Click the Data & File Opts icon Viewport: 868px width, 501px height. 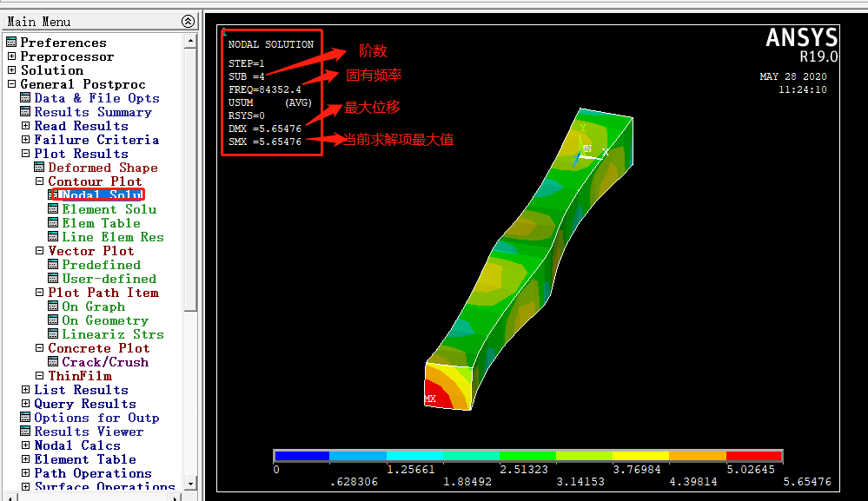coord(25,97)
